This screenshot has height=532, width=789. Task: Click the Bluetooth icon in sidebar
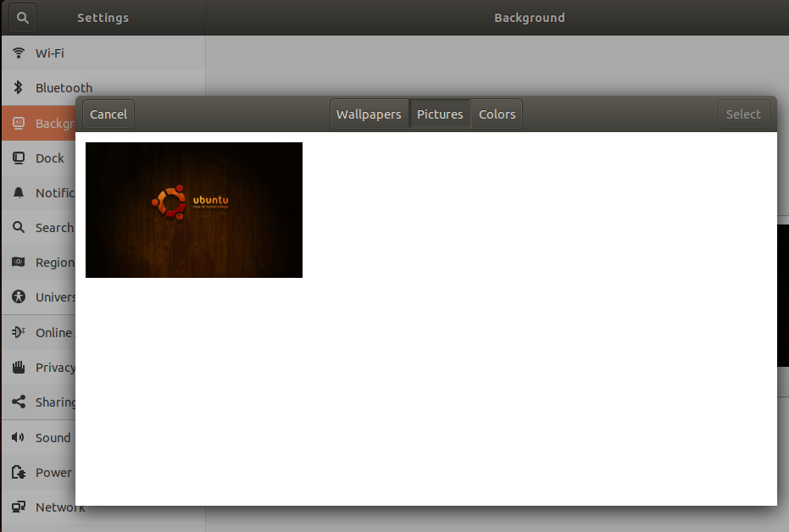[19, 87]
